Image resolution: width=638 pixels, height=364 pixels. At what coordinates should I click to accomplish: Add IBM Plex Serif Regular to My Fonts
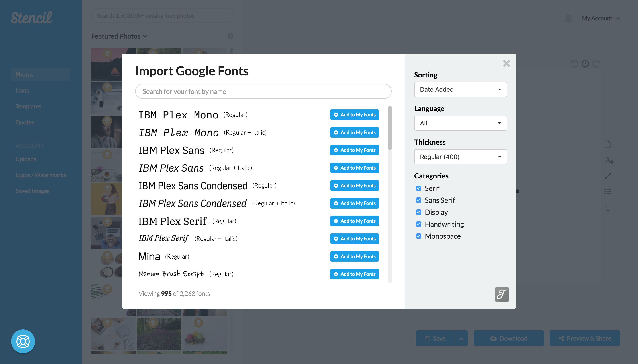click(x=354, y=221)
